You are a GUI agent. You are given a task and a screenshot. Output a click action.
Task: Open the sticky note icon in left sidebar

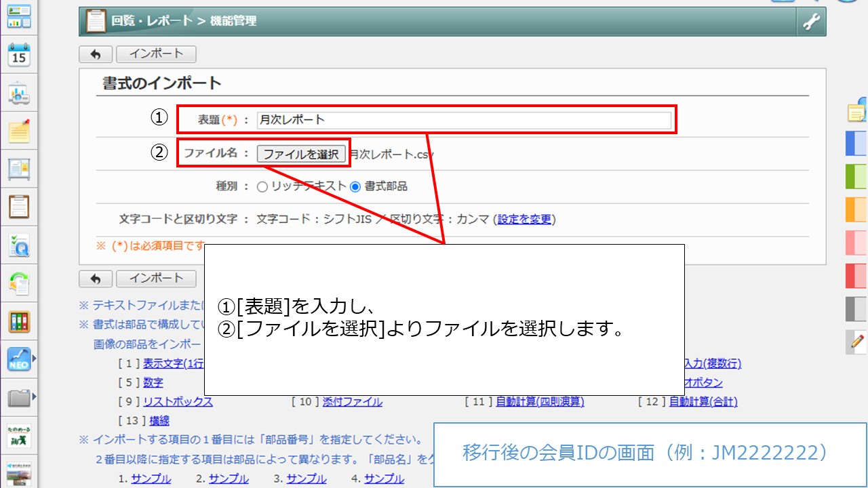19,131
